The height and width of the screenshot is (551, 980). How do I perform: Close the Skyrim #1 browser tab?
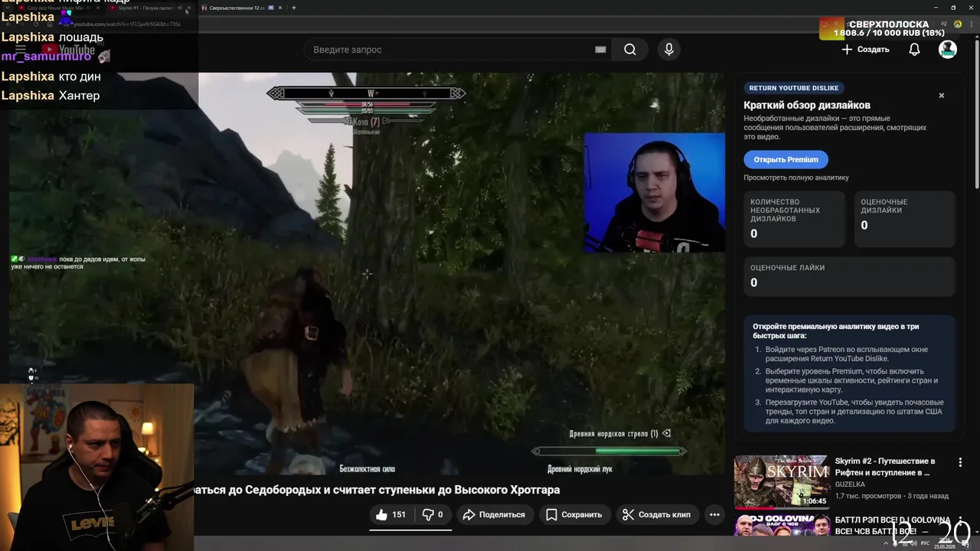pos(188,8)
